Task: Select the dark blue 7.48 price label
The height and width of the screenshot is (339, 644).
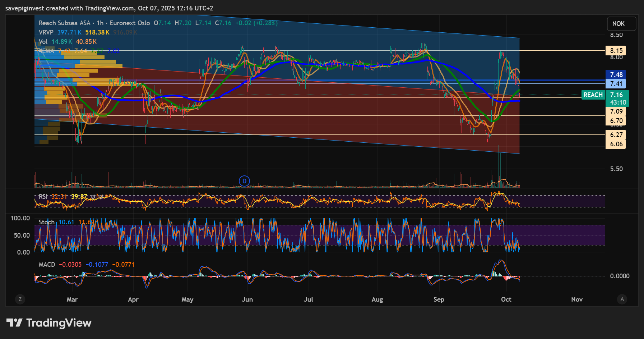Action: 616,75
